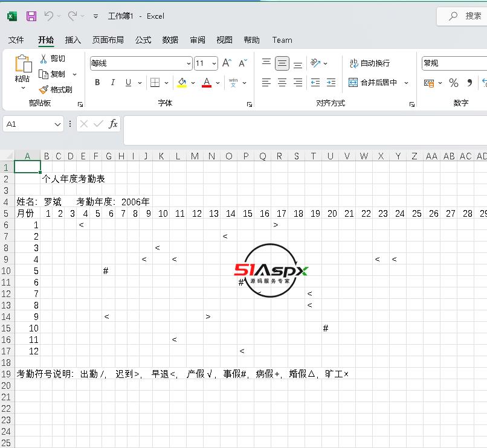Toggle italic formatting
Screen dimensions: 487x448
pyautogui.click(x=112, y=83)
